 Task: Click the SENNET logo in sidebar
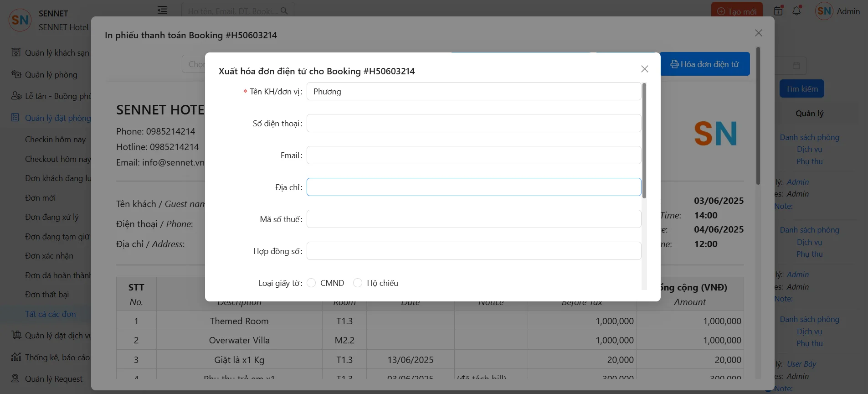coord(20,20)
